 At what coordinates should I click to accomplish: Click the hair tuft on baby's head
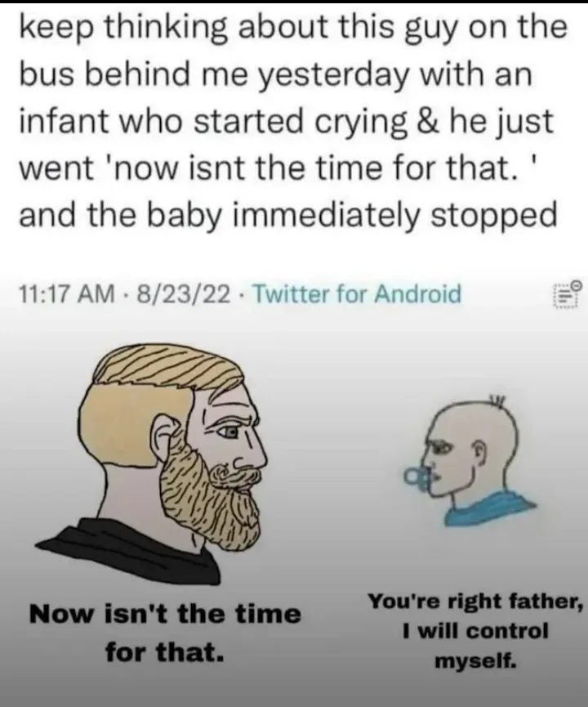[497, 400]
